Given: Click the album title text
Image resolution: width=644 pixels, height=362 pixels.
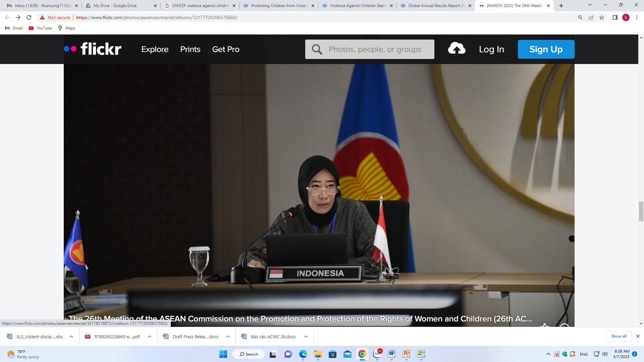Looking at the screenshot, I should click(x=300, y=319).
